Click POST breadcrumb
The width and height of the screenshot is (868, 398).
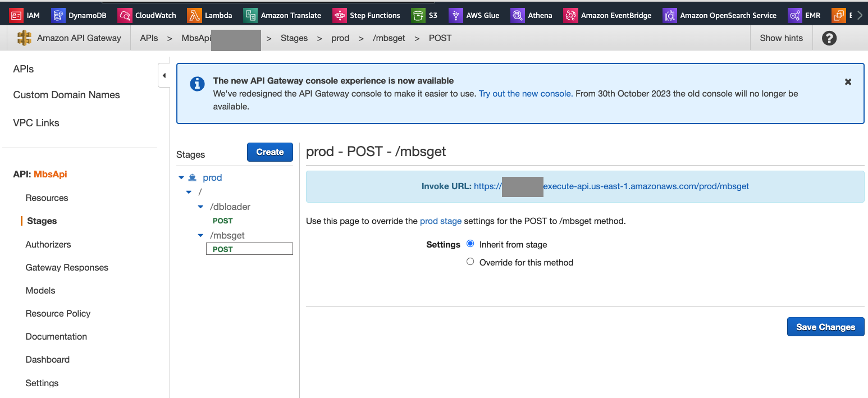tap(440, 38)
